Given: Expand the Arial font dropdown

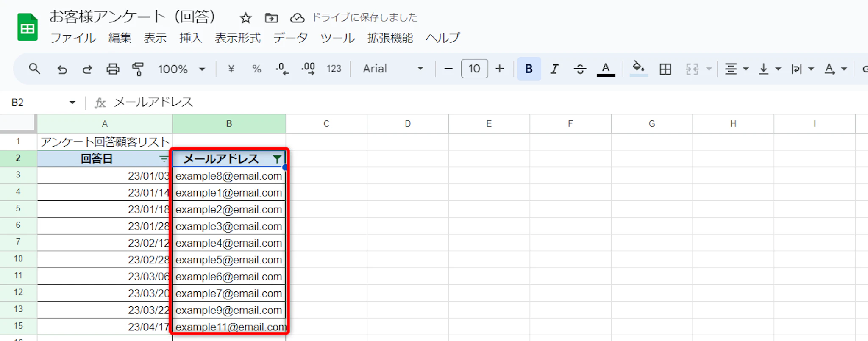Looking at the screenshot, I should tap(393, 69).
